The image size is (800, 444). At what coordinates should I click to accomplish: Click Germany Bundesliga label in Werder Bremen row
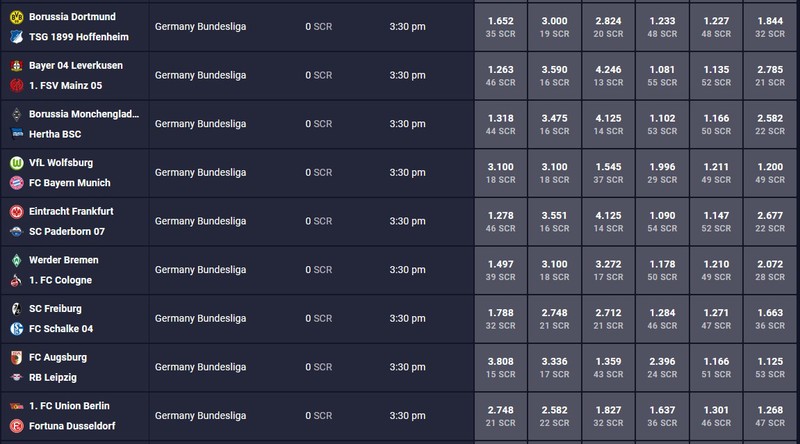[x=201, y=270]
